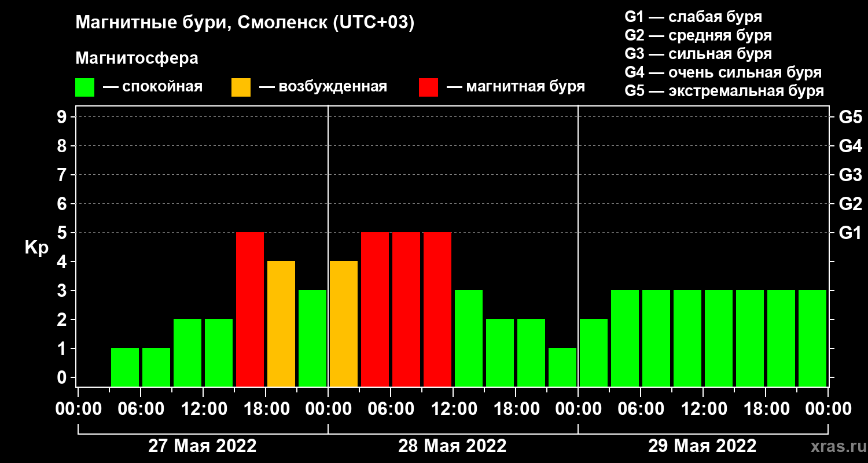Click the 'G1 — слабая буря' legend line

coord(693,16)
